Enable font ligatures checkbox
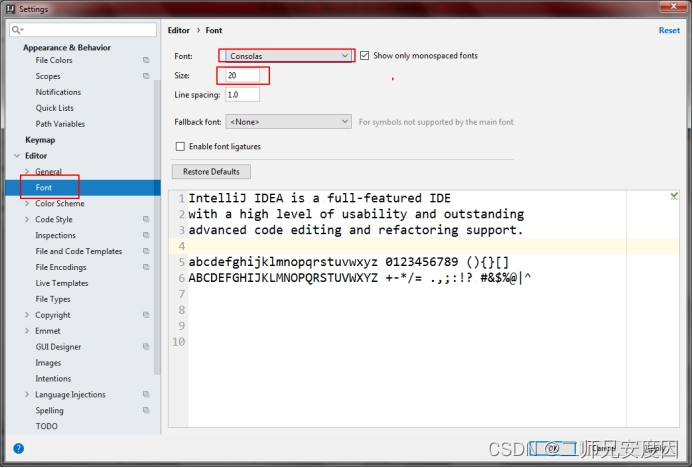The height and width of the screenshot is (468, 693). pos(180,146)
